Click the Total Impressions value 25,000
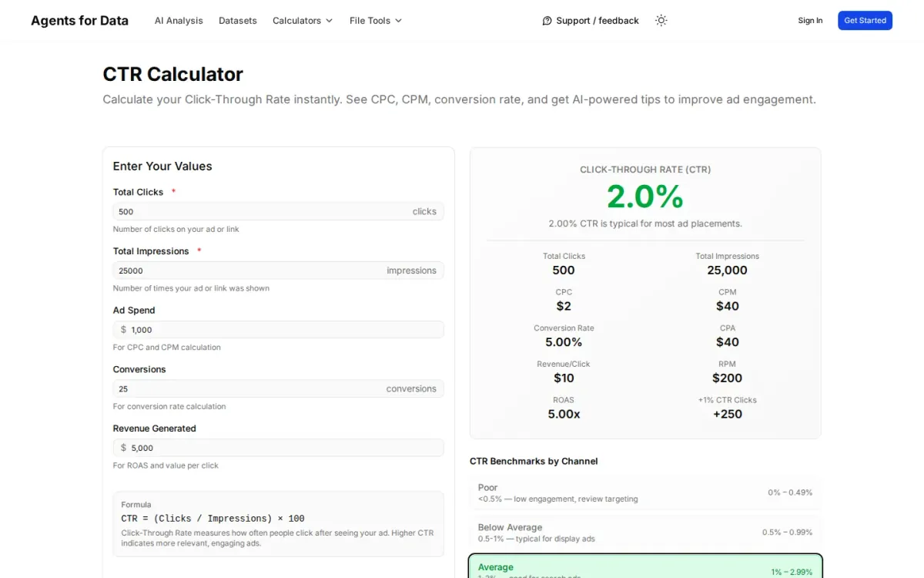This screenshot has width=924, height=578. pos(728,270)
